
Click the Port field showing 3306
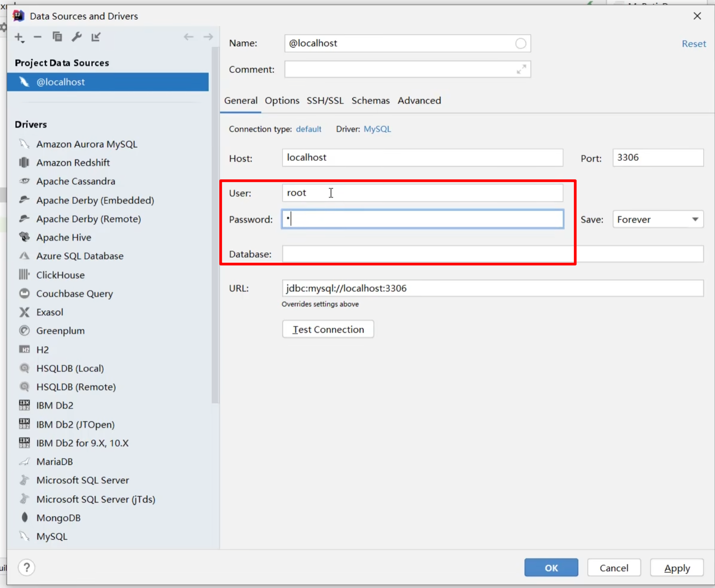coord(658,158)
